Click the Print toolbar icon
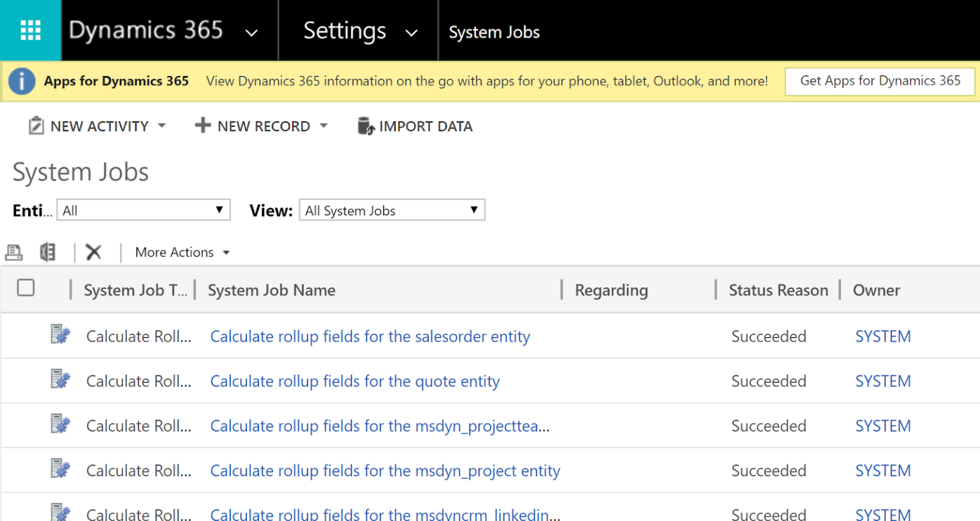This screenshot has height=521, width=980. (14, 252)
